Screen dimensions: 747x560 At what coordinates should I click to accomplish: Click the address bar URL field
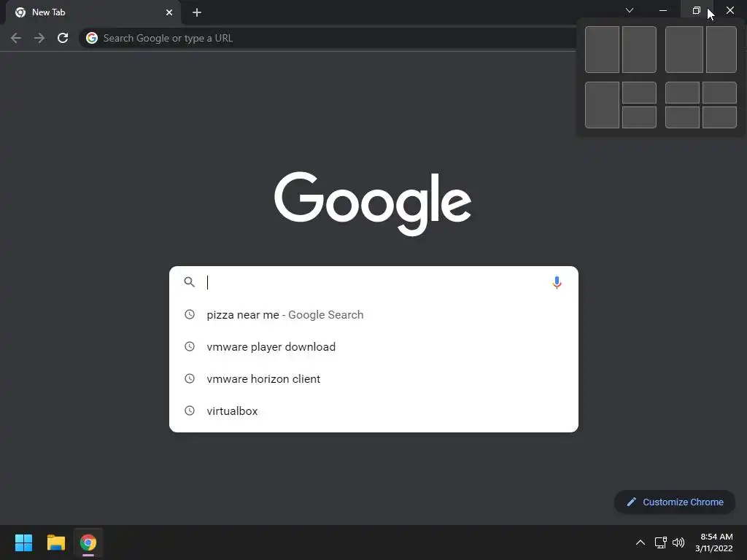pyautogui.click(x=329, y=38)
